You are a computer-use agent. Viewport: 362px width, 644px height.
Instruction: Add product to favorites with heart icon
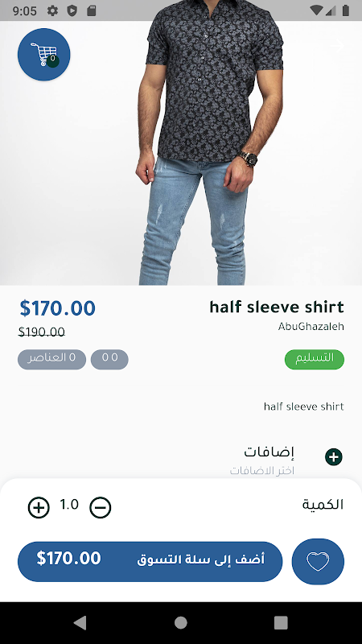pos(318,561)
